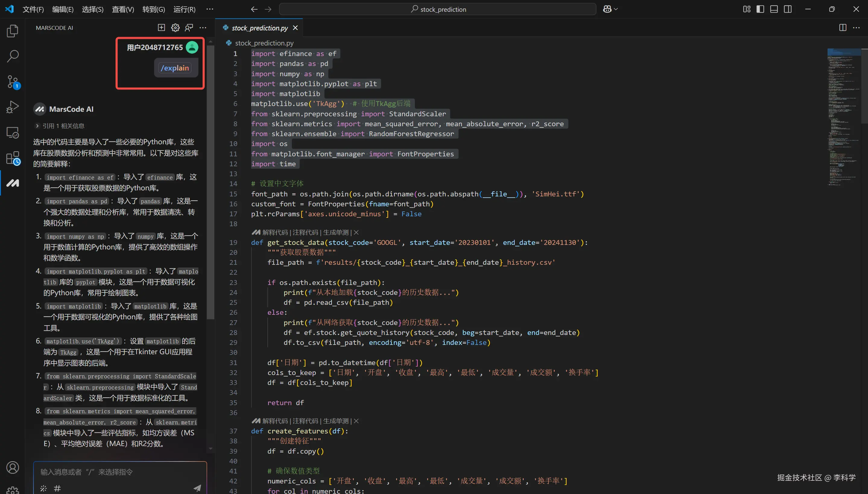Open the Search view in the activity bar
868x494 pixels.
click(x=13, y=56)
